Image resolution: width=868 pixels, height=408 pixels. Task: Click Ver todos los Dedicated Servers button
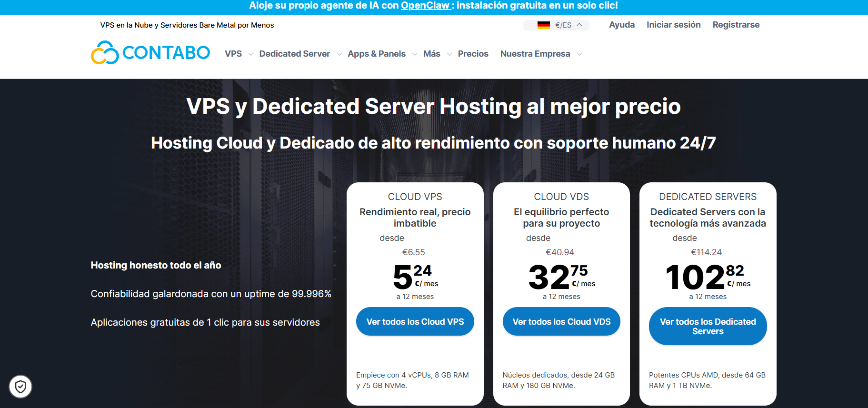(708, 326)
